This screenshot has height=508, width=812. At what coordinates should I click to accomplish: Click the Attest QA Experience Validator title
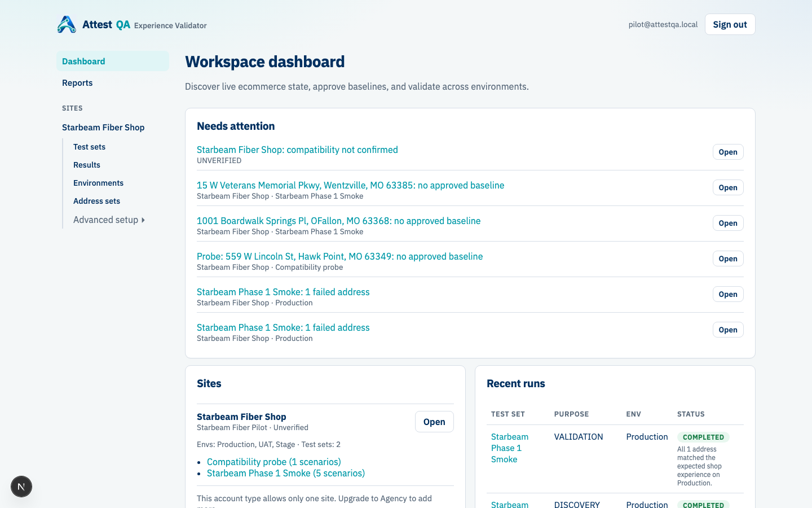(144, 25)
